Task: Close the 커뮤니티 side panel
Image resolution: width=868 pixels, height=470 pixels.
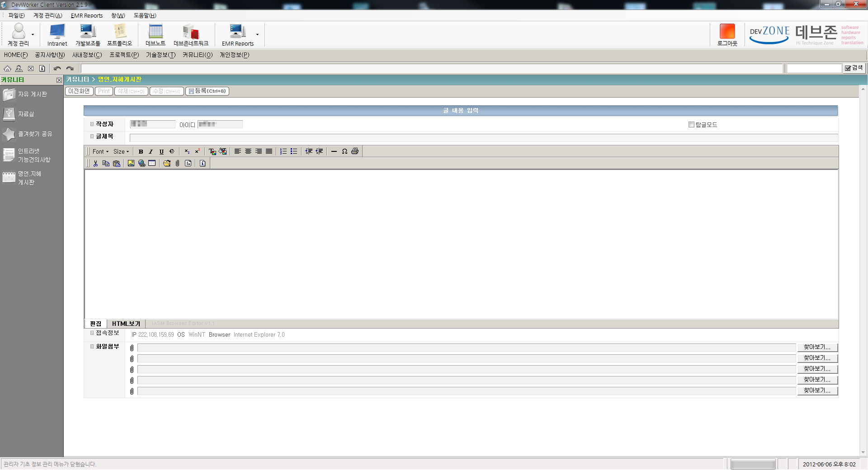Action: point(59,80)
